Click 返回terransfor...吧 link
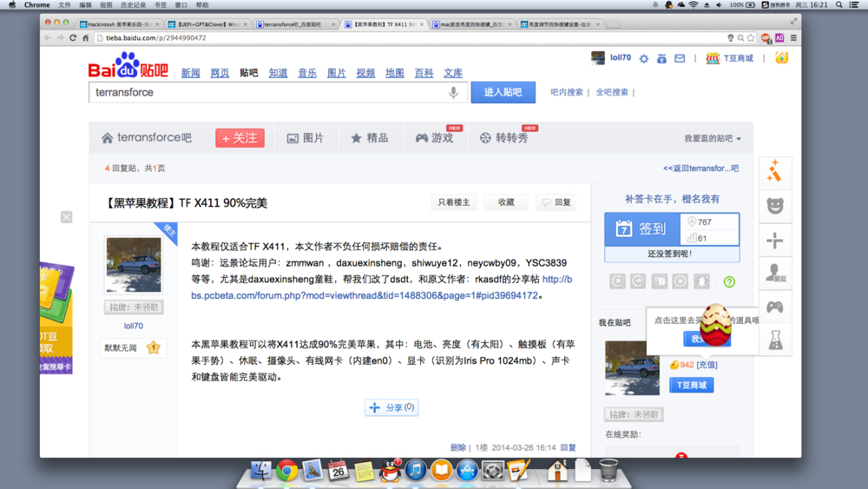This screenshot has height=489, width=868. [700, 169]
